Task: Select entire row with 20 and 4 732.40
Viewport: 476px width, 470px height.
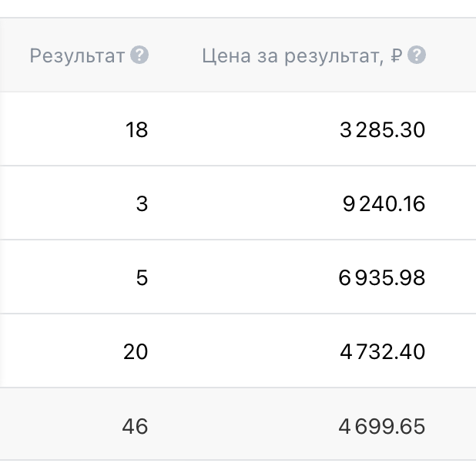Action: coord(231,352)
